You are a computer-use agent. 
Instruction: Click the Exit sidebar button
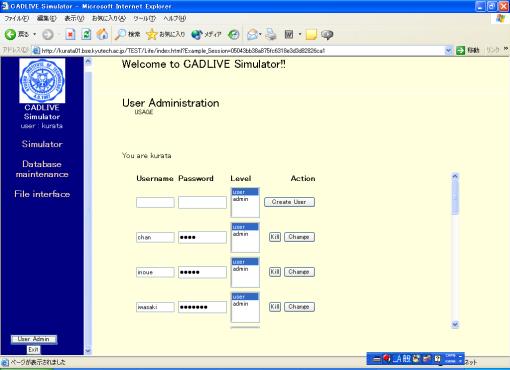pyautogui.click(x=33, y=349)
